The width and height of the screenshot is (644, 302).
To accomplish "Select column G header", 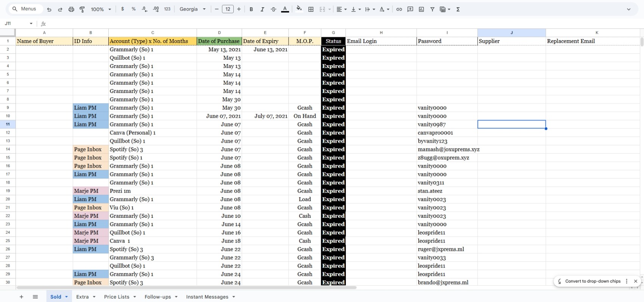I will 333,33.
